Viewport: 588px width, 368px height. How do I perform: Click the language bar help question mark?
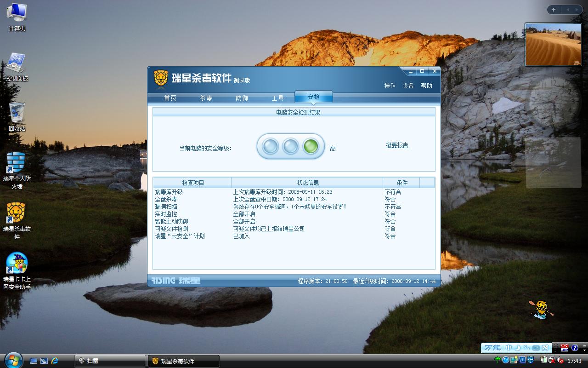[x=575, y=348]
